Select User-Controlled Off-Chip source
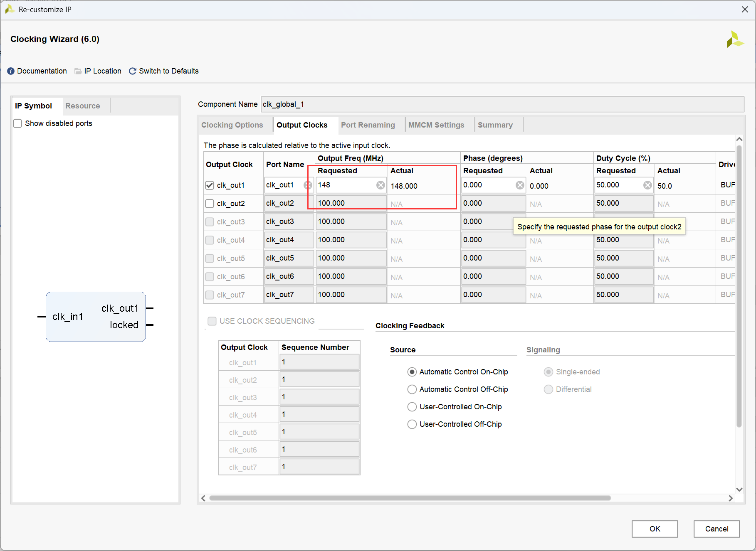The width and height of the screenshot is (756, 551). (412, 424)
